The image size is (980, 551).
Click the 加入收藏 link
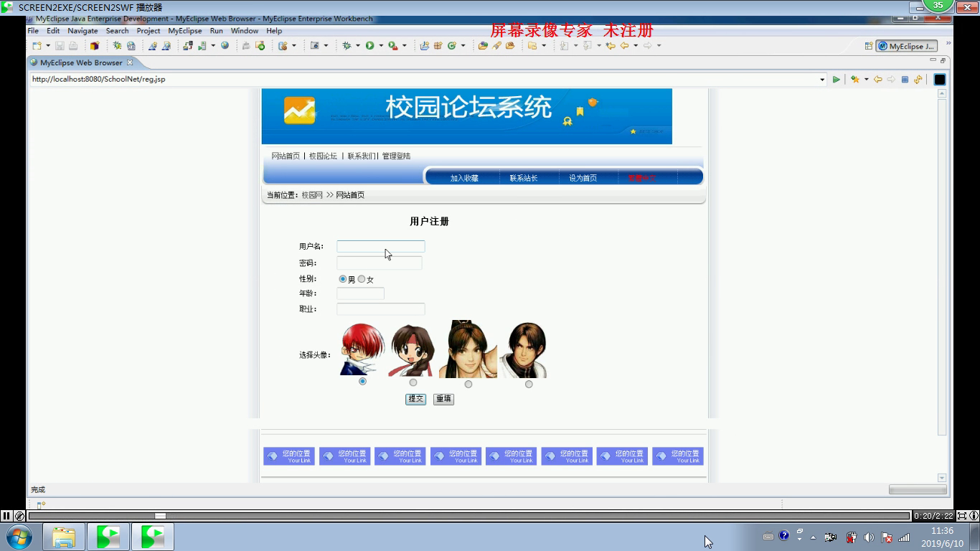[464, 178]
